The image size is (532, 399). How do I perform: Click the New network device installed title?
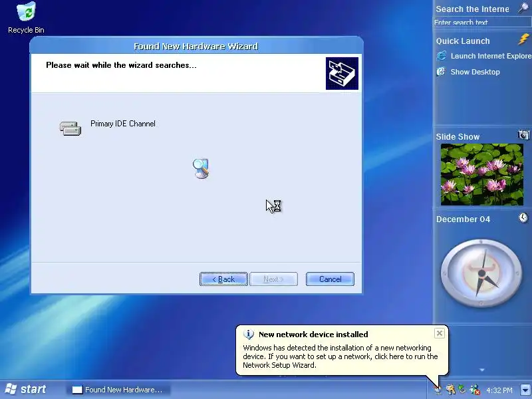click(313, 334)
